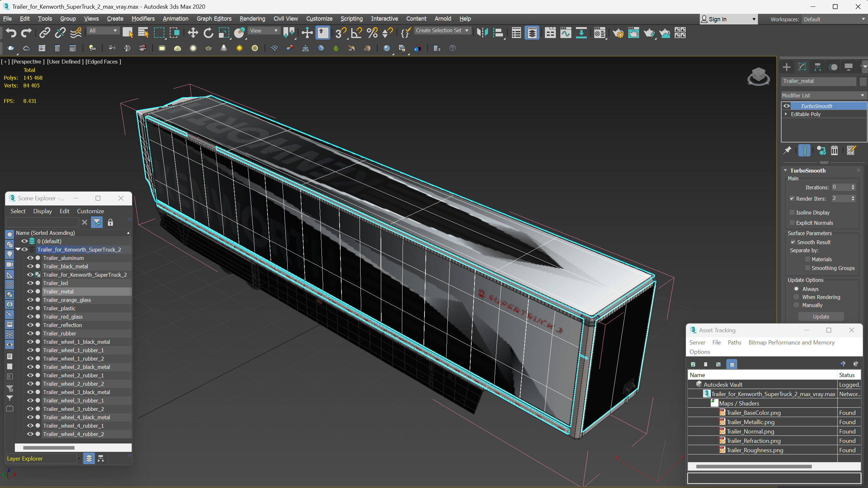
Task: Open Render Setup
Action: pyautogui.click(x=618, y=33)
